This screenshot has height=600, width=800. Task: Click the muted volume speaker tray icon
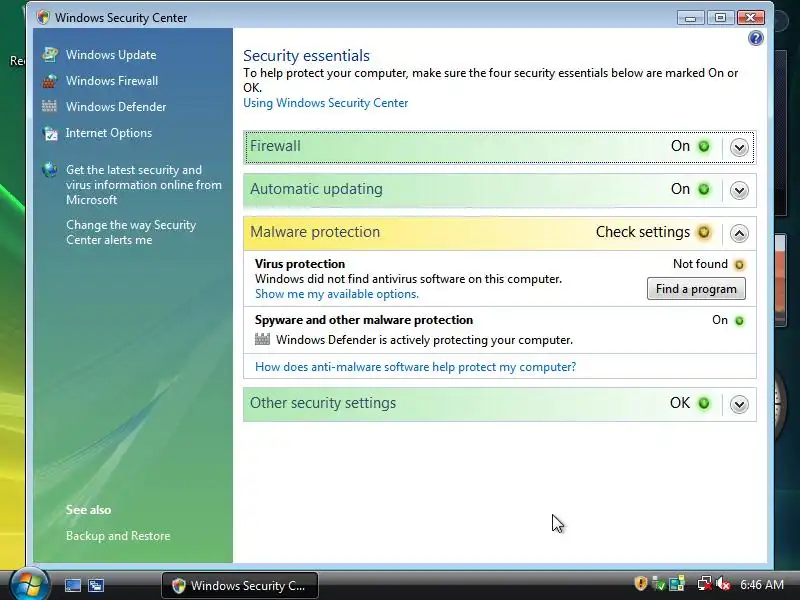click(x=722, y=584)
